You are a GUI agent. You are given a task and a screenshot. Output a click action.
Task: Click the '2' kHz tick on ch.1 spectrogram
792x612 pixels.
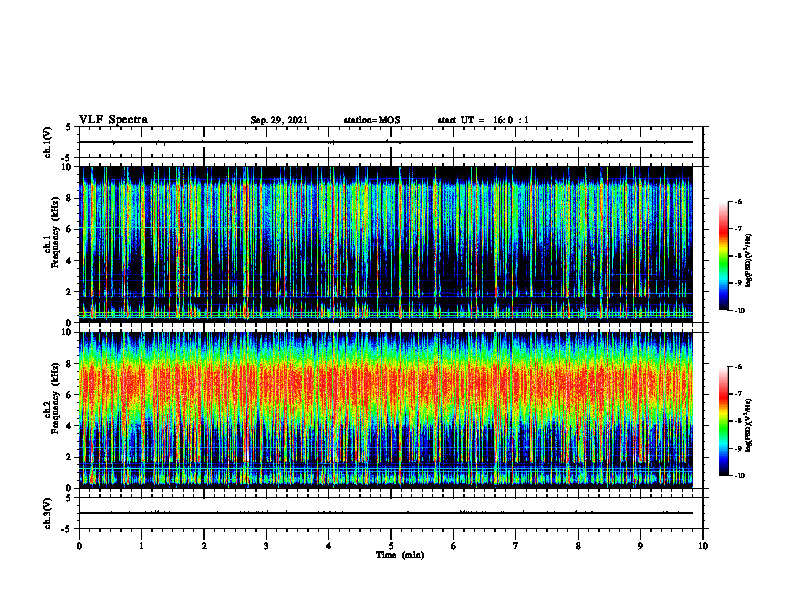(69, 292)
